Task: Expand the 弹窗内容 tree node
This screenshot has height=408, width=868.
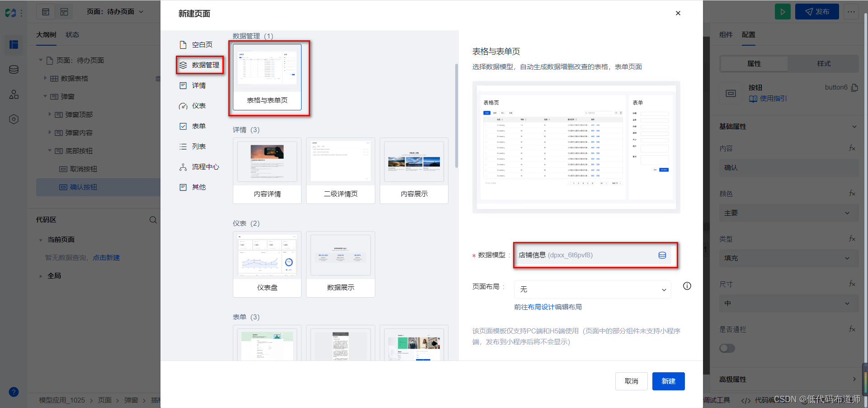Action: tap(50, 133)
